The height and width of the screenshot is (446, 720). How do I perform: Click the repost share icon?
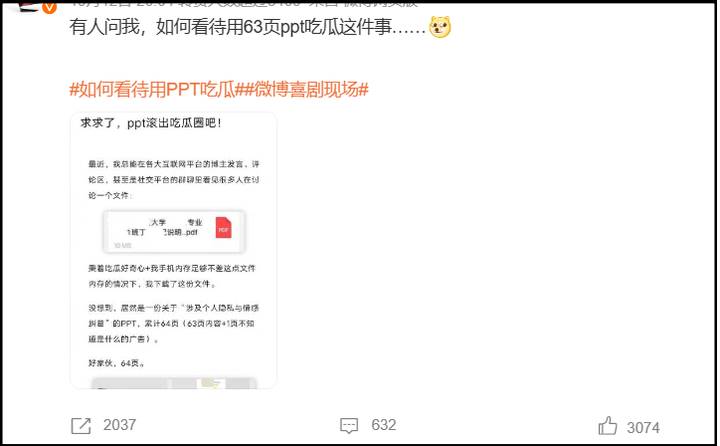tap(81, 426)
